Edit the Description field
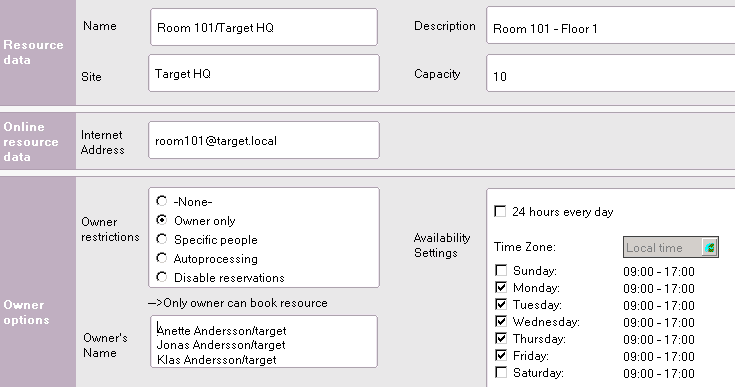Image resolution: width=735 pixels, height=387 pixels. 610,25
